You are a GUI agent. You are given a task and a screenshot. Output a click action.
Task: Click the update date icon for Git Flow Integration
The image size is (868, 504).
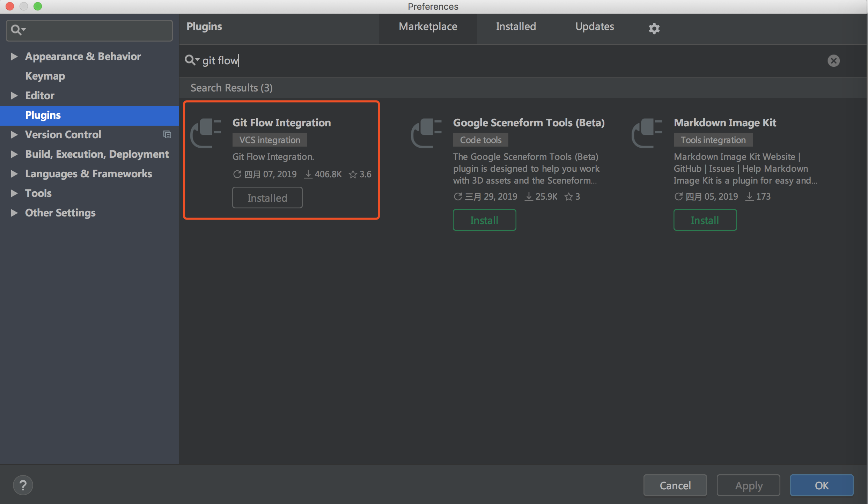(x=237, y=174)
